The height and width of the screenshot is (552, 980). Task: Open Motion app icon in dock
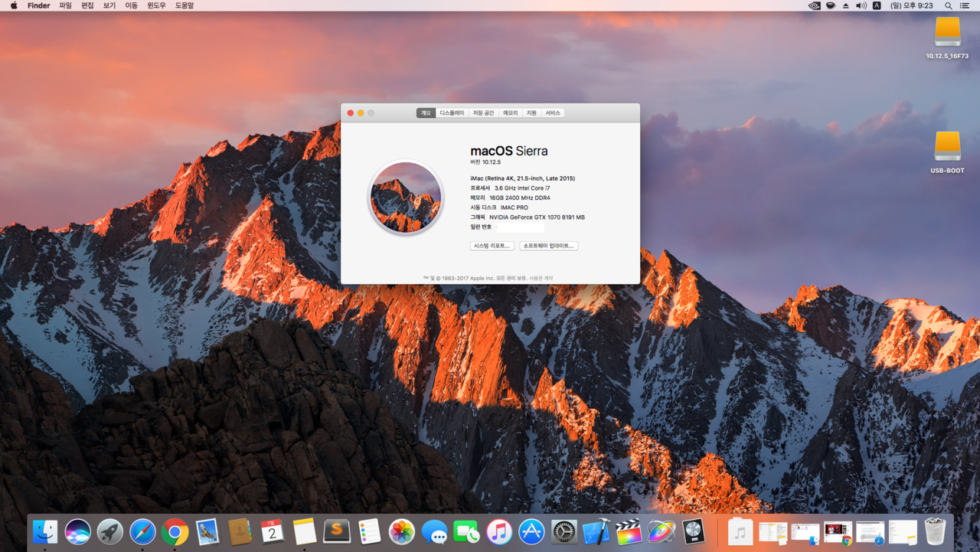(x=661, y=531)
